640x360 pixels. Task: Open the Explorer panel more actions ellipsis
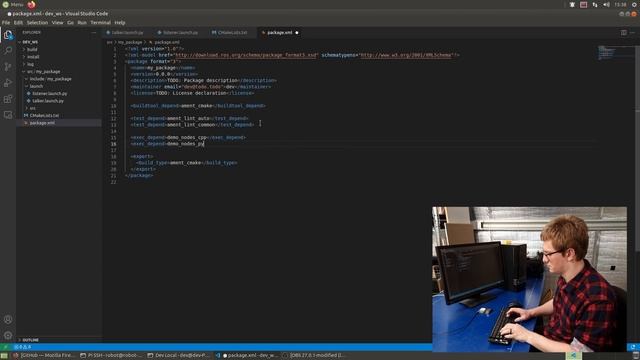pos(93,33)
